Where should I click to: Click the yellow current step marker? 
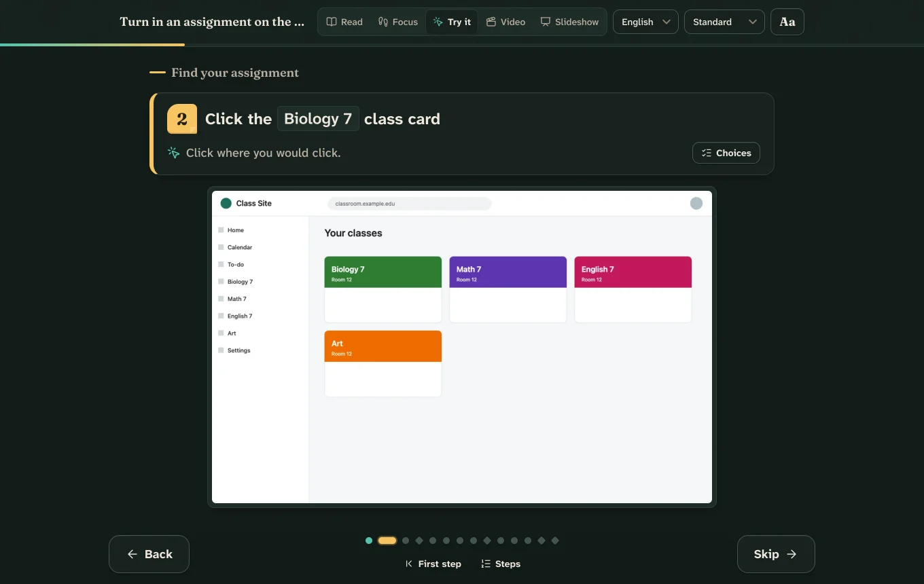click(387, 541)
